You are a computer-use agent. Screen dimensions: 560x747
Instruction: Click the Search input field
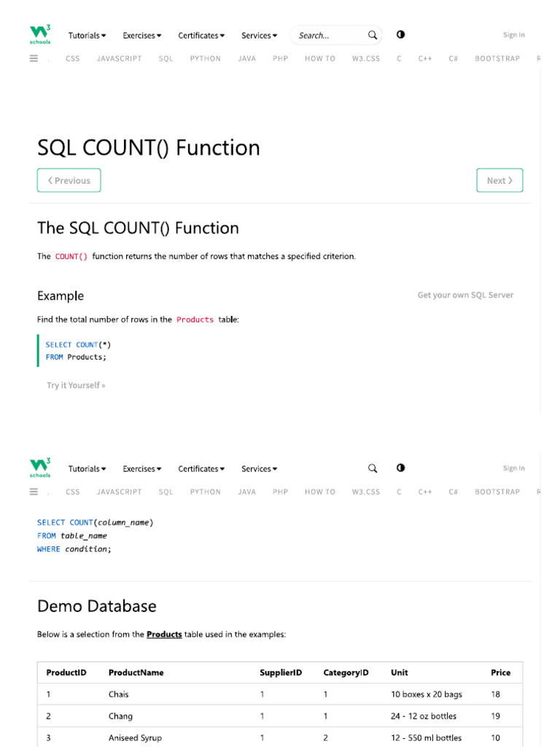tap(328, 35)
